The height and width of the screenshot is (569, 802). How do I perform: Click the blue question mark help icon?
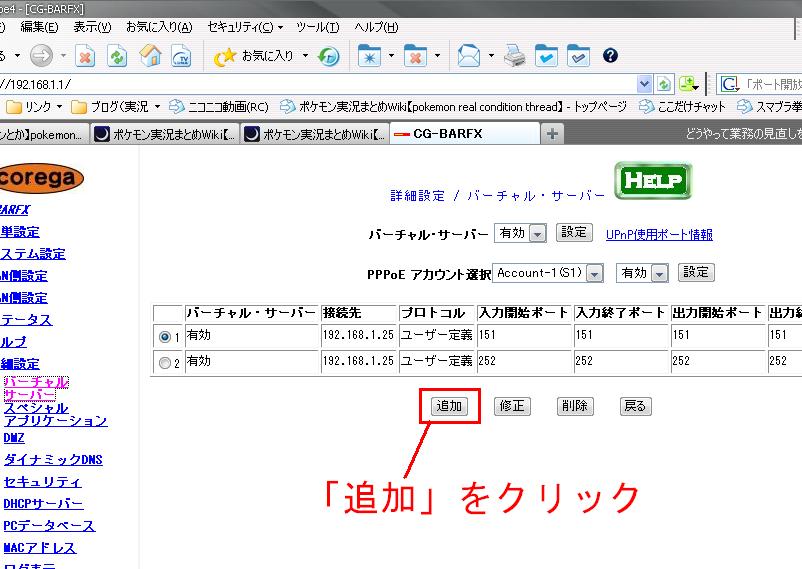click(x=610, y=56)
